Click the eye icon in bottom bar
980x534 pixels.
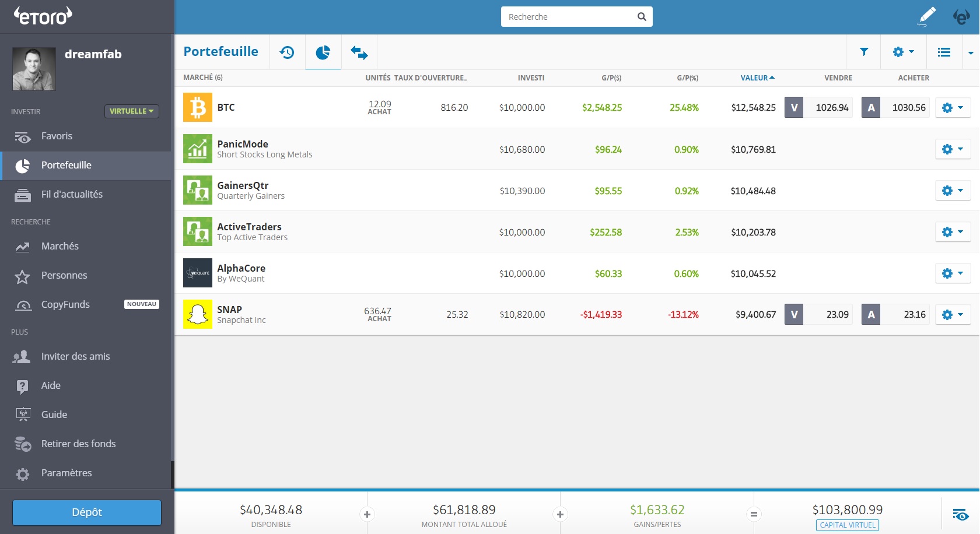960,514
